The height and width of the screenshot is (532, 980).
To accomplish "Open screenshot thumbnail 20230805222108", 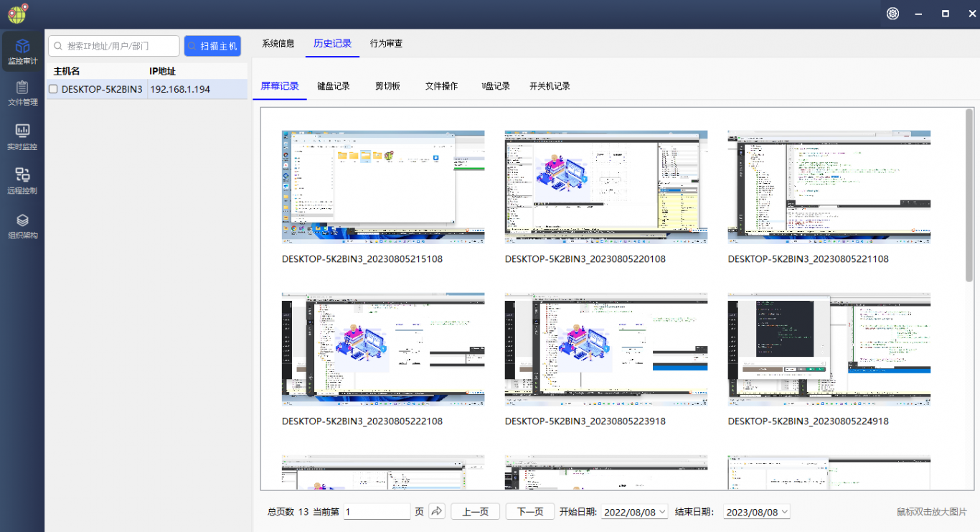I will 383,348.
